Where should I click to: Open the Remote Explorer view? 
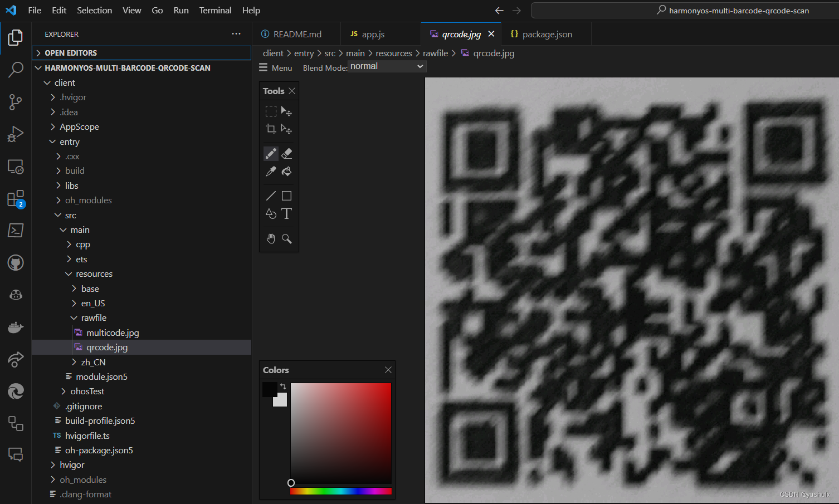[16, 167]
